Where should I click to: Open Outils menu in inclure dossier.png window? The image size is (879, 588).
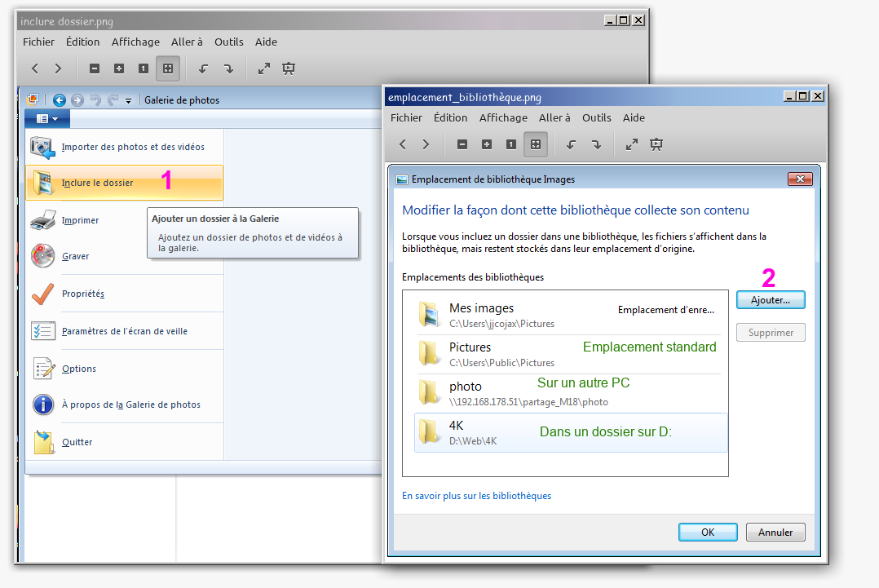pos(229,42)
